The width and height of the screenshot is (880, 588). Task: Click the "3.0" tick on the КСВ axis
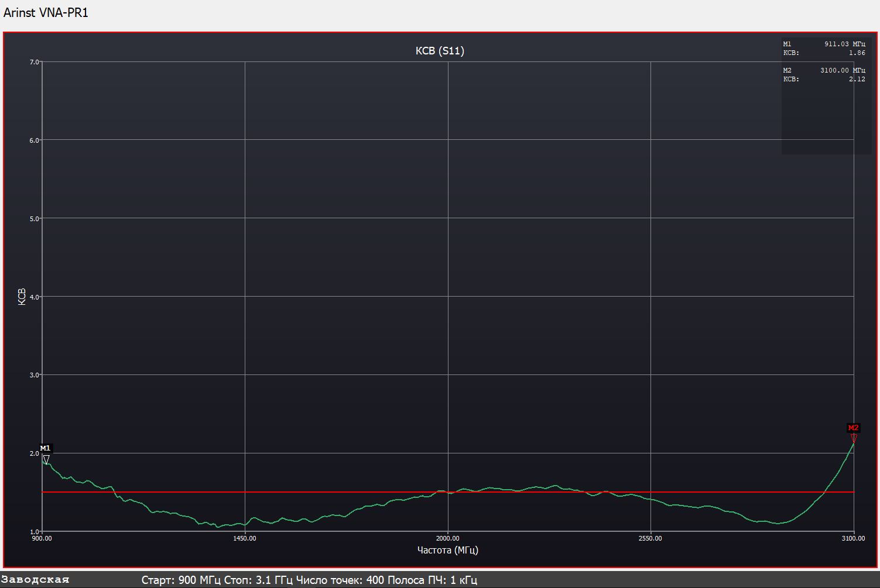(34, 375)
